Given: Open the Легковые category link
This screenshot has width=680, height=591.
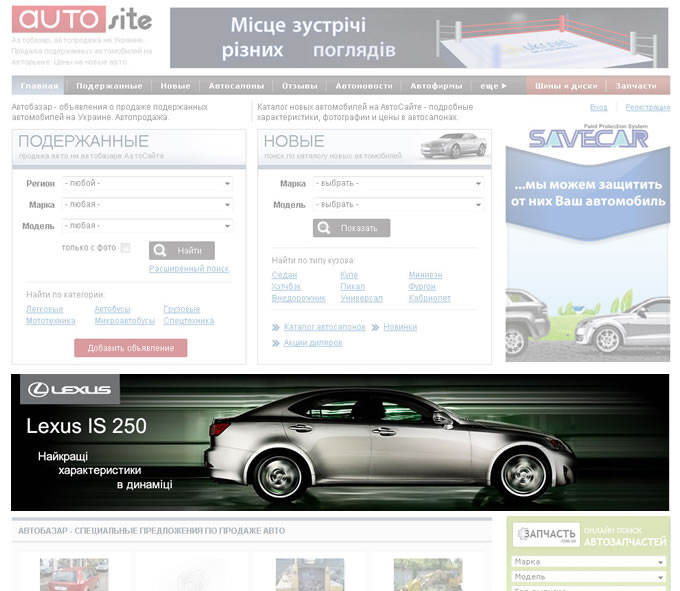Looking at the screenshot, I should coord(45,309).
